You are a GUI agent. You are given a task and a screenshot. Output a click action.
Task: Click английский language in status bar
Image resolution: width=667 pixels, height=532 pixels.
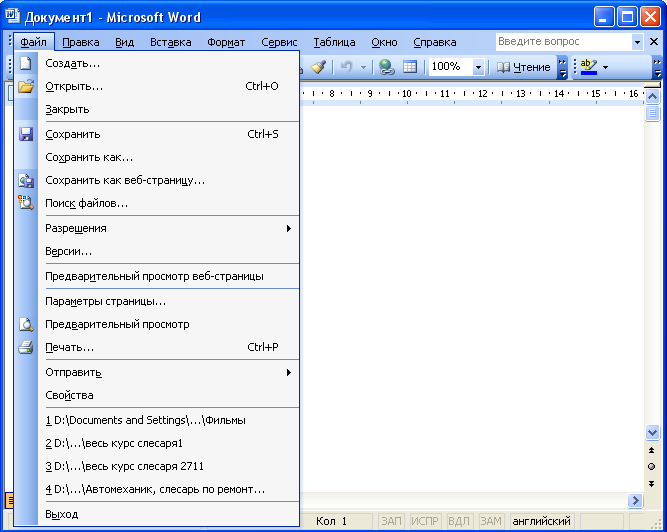pyautogui.click(x=542, y=521)
